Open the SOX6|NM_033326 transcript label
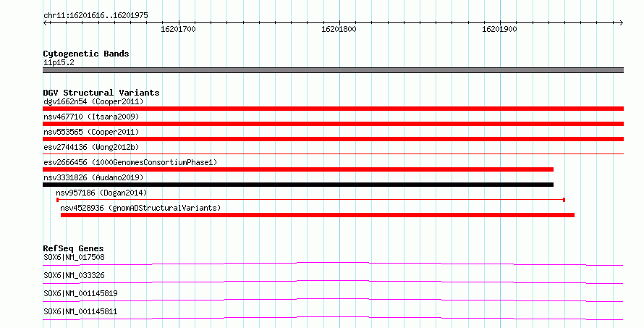The height and width of the screenshot is (328, 644). [x=74, y=275]
